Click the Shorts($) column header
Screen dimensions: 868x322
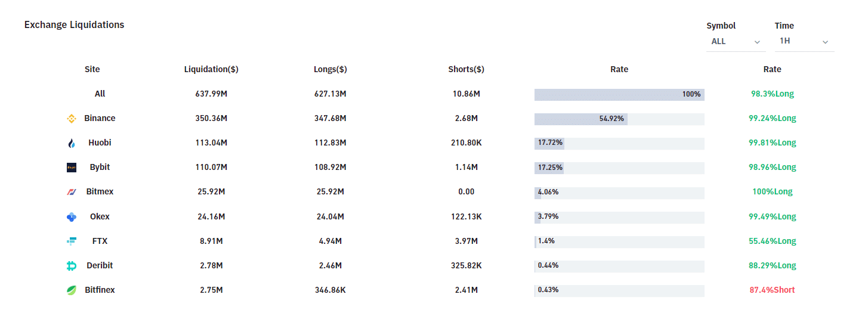[466, 69]
